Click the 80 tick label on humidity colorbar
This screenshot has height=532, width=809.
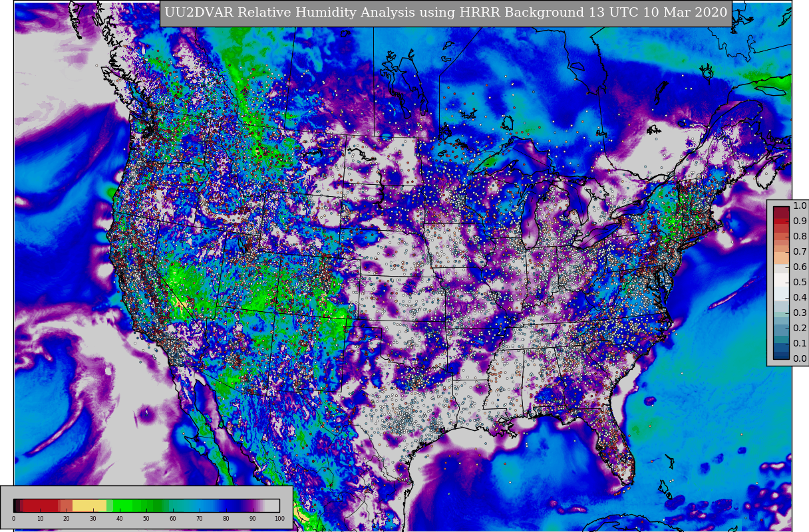tap(226, 519)
